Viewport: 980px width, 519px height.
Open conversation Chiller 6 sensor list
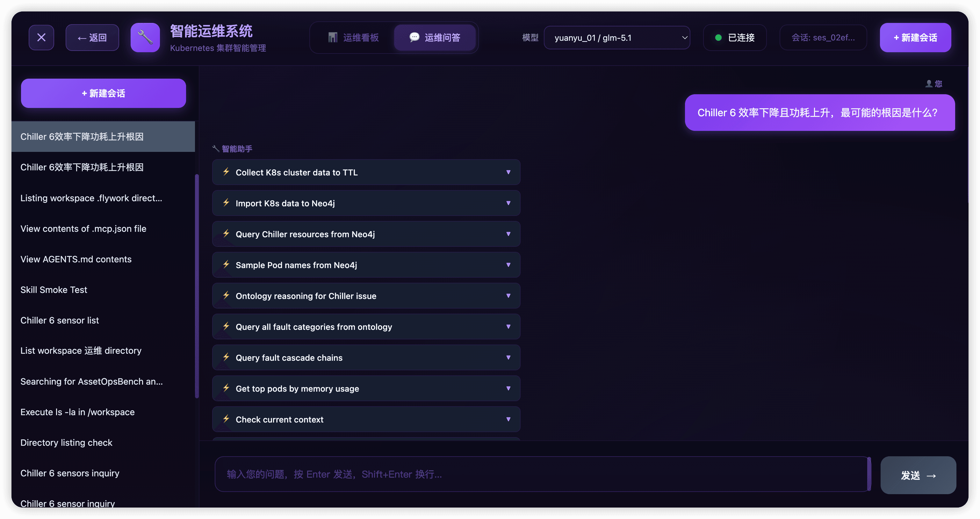point(103,320)
